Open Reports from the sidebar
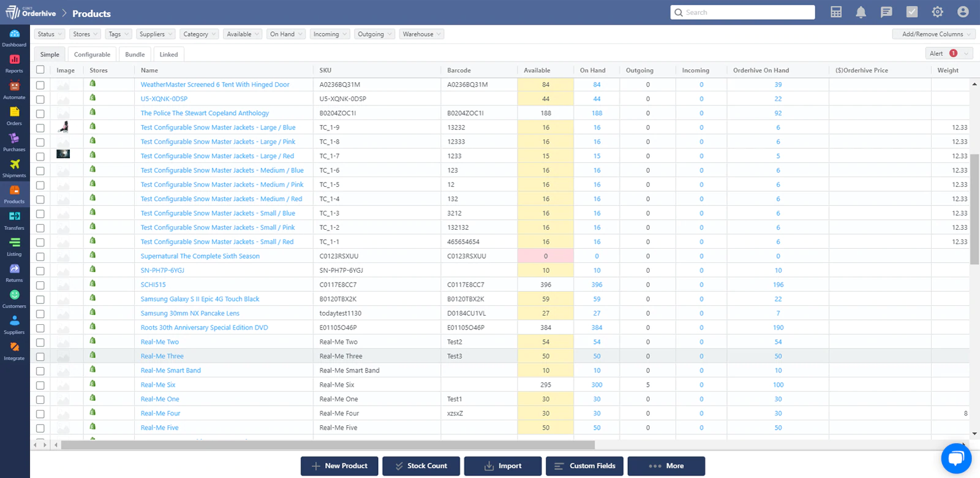980x478 pixels. [x=14, y=63]
